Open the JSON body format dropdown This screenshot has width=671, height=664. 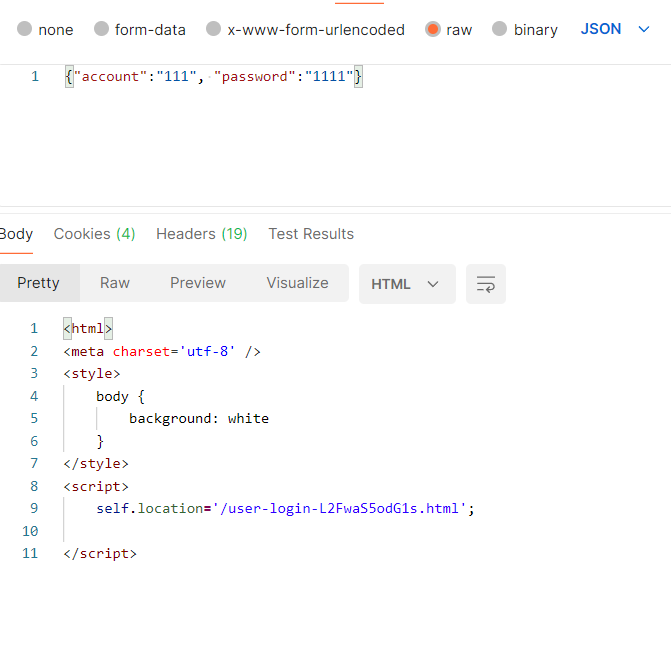click(615, 29)
